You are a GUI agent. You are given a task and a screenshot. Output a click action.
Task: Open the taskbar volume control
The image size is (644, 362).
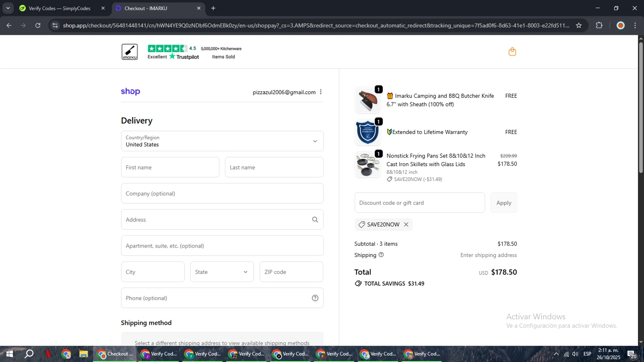(x=575, y=354)
